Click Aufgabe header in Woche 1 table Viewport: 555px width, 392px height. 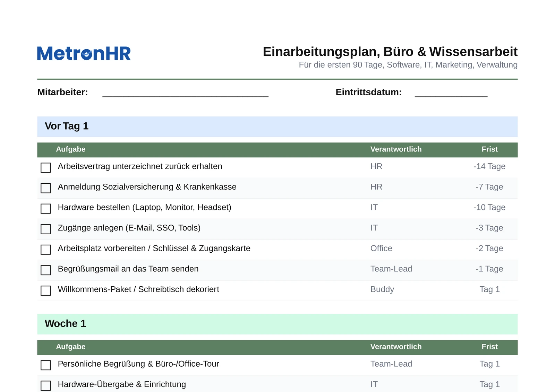[71, 347]
